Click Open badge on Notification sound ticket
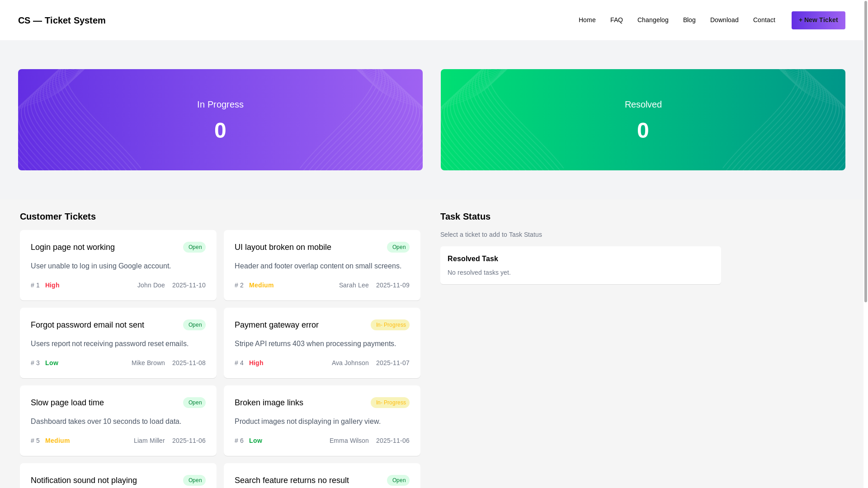868x488 pixels. [194, 480]
